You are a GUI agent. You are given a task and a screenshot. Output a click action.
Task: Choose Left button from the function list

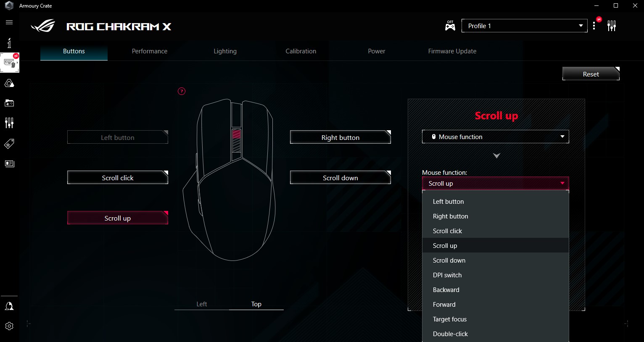tap(496, 202)
